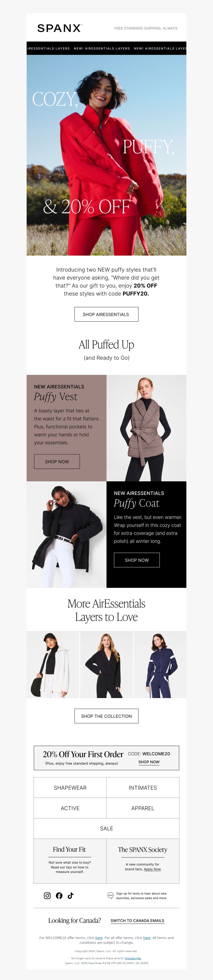The image size is (213, 980).
Task: Click the Apply Now link
Action: [x=152, y=869]
